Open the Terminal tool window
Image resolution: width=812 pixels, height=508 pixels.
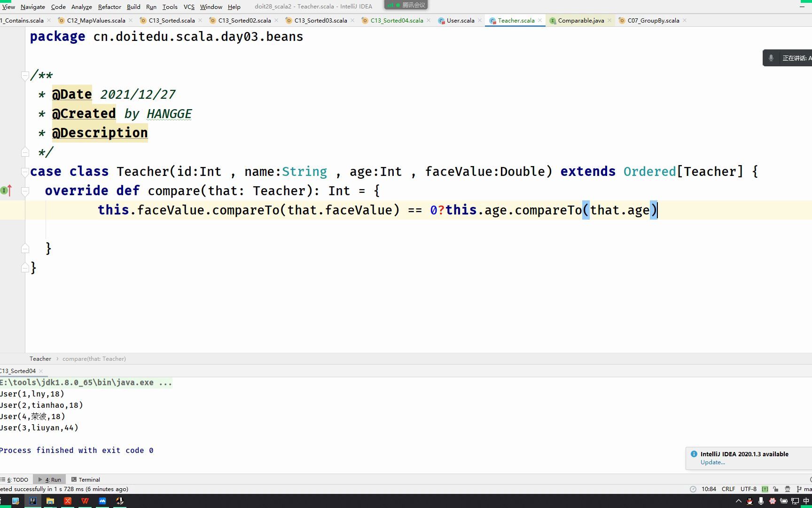click(86, 480)
